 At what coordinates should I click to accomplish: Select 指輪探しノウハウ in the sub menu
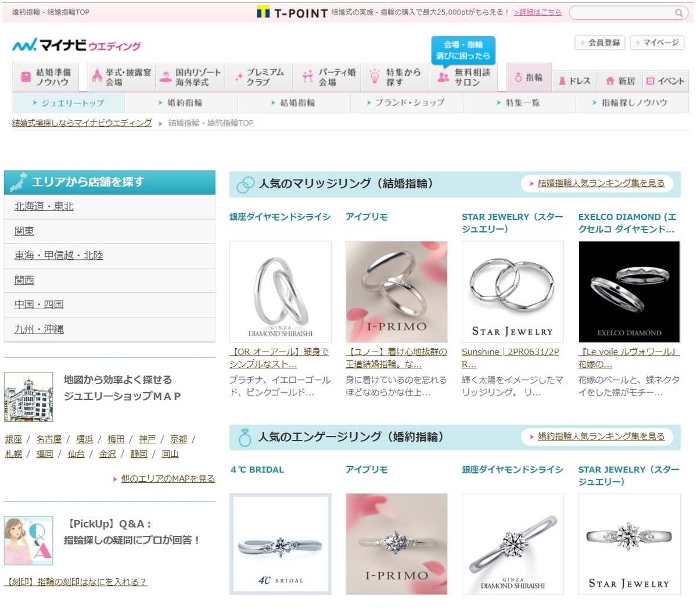click(x=631, y=103)
